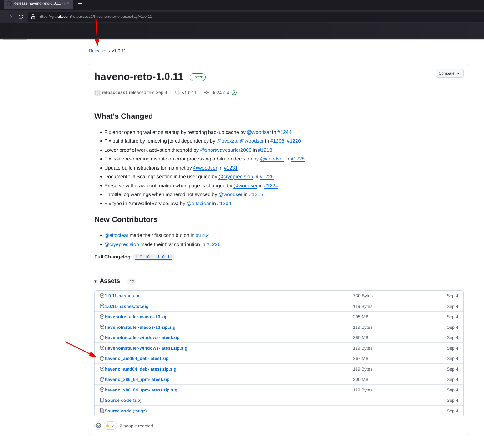Click package icon beside haveno_amd64_deb-latest.zip
This screenshot has width=484, height=448.
(x=102, y=358)
